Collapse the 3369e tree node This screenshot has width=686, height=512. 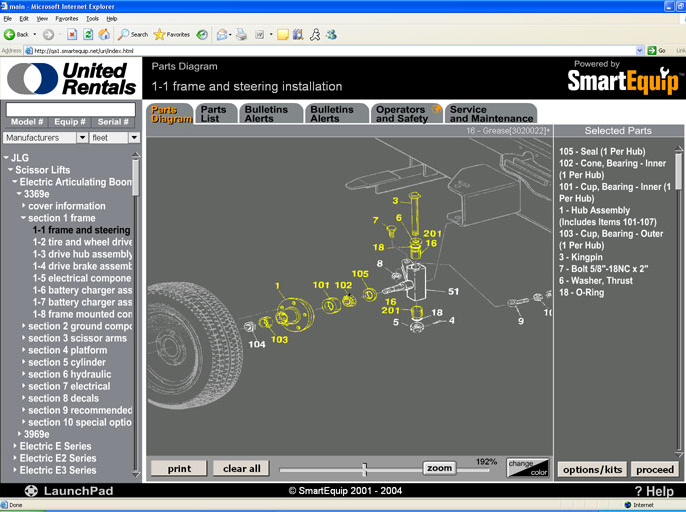coord(19,194)
